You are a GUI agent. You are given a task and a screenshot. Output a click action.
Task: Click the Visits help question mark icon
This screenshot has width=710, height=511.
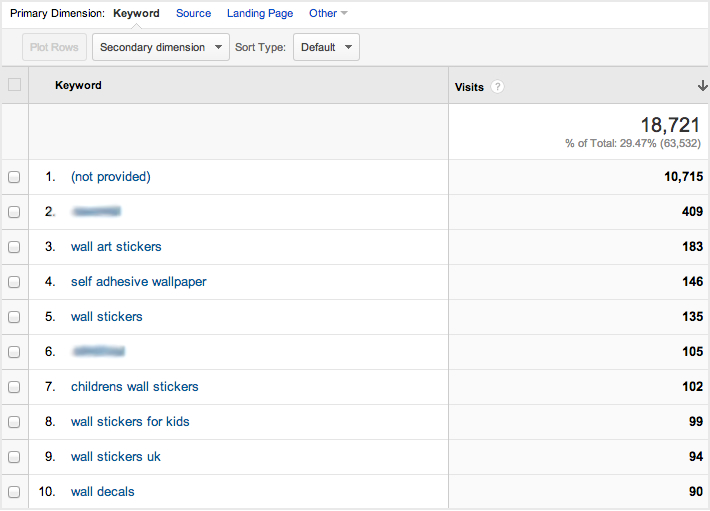pos(498,87)
